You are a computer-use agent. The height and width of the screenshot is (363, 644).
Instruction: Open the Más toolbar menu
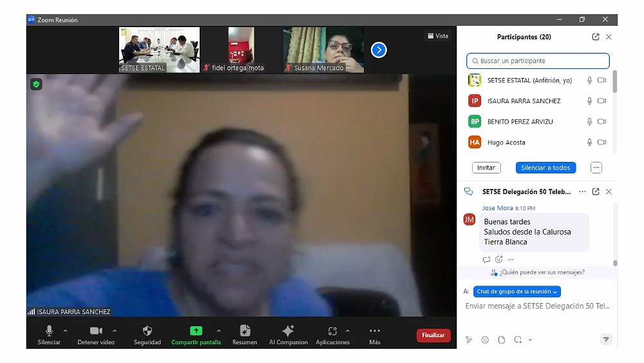click(374, 331)
